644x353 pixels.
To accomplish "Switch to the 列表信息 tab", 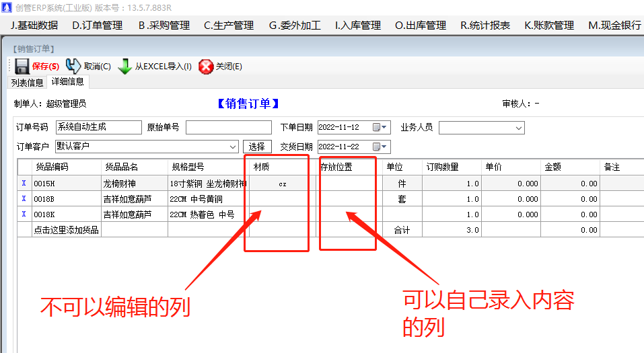I will click(27, 83).
